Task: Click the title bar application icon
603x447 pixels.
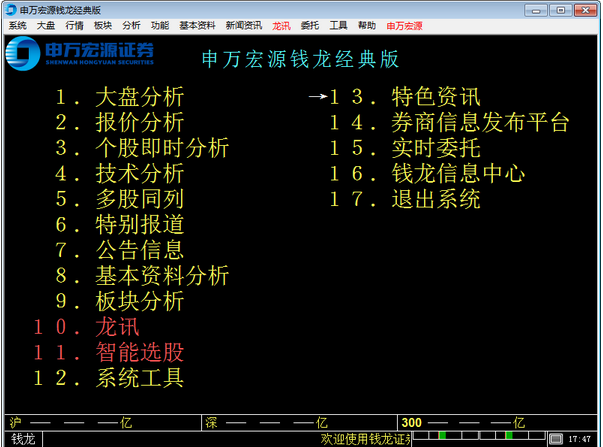Action: 11,10
